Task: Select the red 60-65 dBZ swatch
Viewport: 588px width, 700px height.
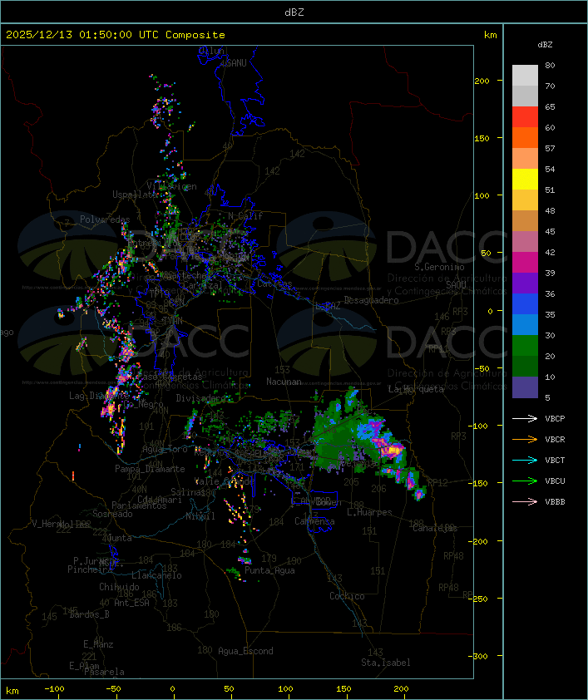Action: 525,117
